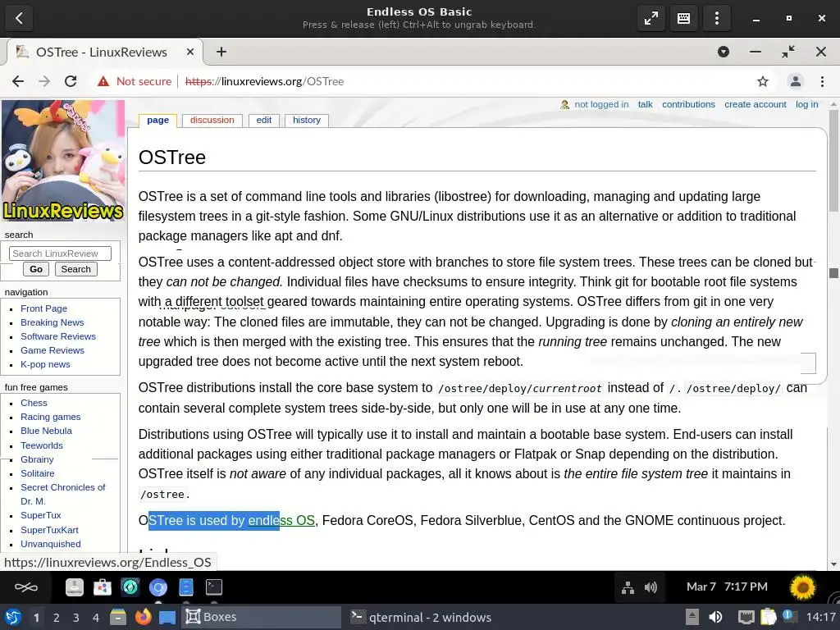The width and height of the screenshot is (840, 630).
Task: Switch to workspace 4
Action: [x=95, y=618]
